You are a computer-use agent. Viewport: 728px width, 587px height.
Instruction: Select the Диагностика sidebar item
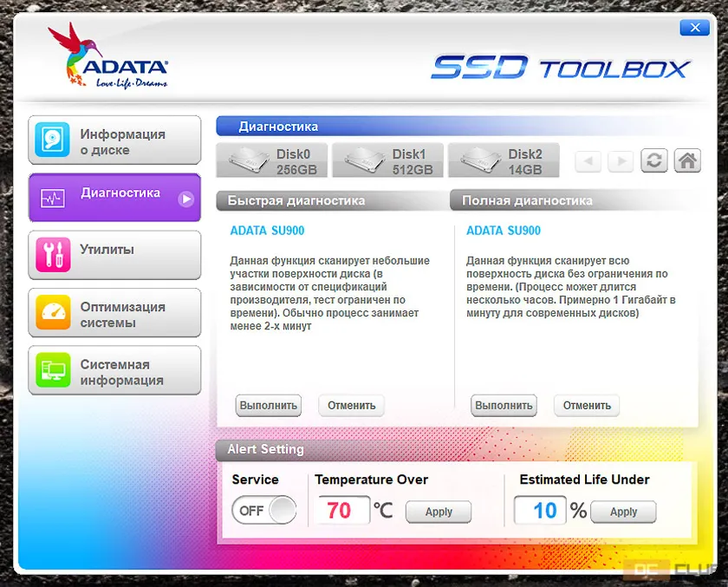click(x=114, y=198)
